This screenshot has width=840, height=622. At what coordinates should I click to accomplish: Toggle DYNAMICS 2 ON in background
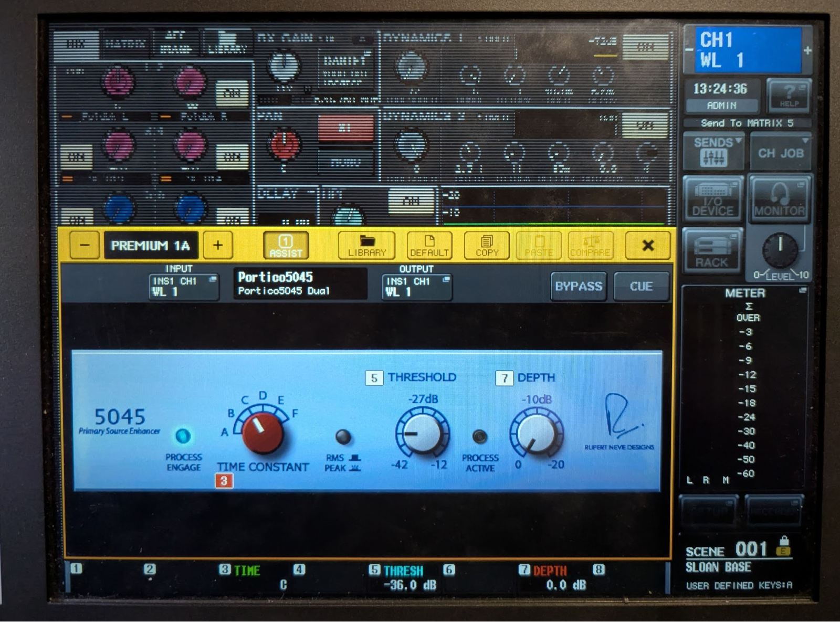[x=645, y=125]
